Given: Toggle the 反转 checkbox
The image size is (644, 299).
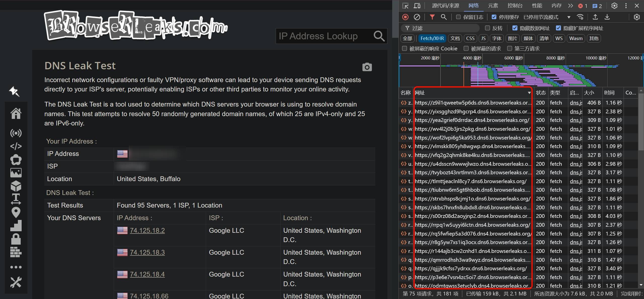Looking at the screenshot, I should click(488, 28).
